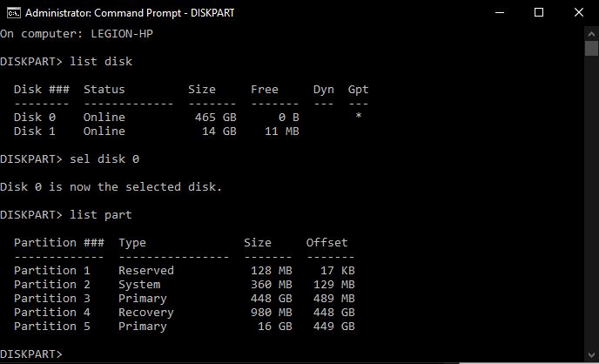This screenshot has height=364, width=599.
Task: Click the empty scrollbar track below the thumb
Action: [591, 202]
